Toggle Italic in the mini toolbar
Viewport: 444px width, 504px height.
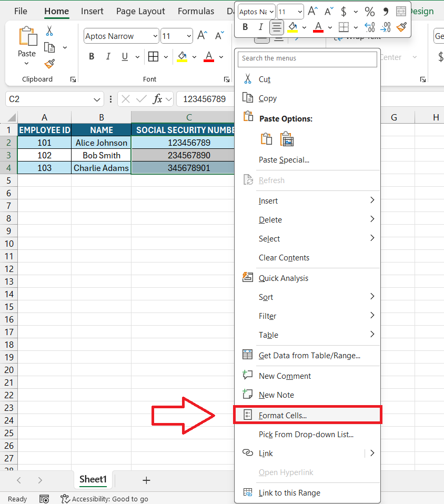(x=260, y=27)
